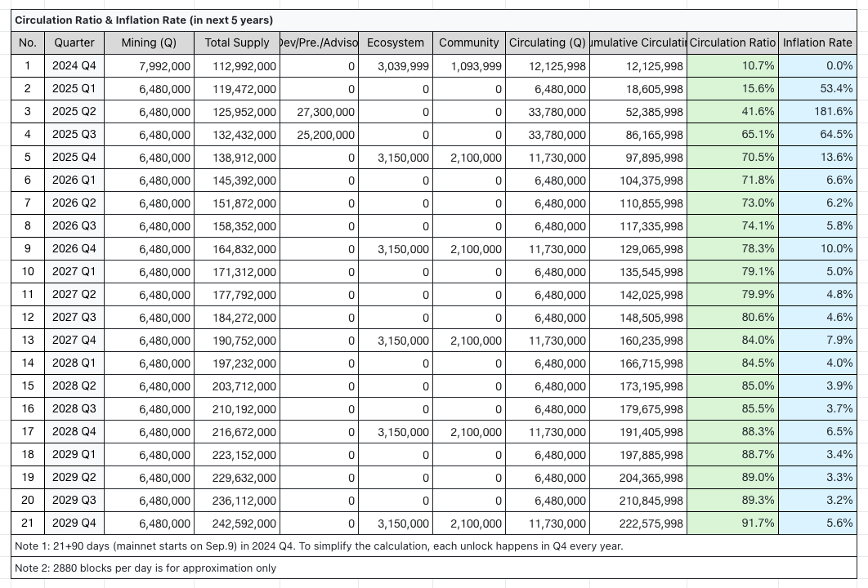Select the 'Circulating (Q)' header cell

[548, 42]
